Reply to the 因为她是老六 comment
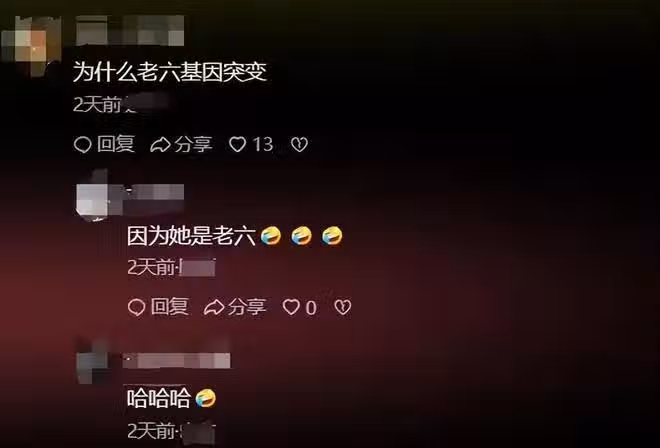 pos(158,307)
